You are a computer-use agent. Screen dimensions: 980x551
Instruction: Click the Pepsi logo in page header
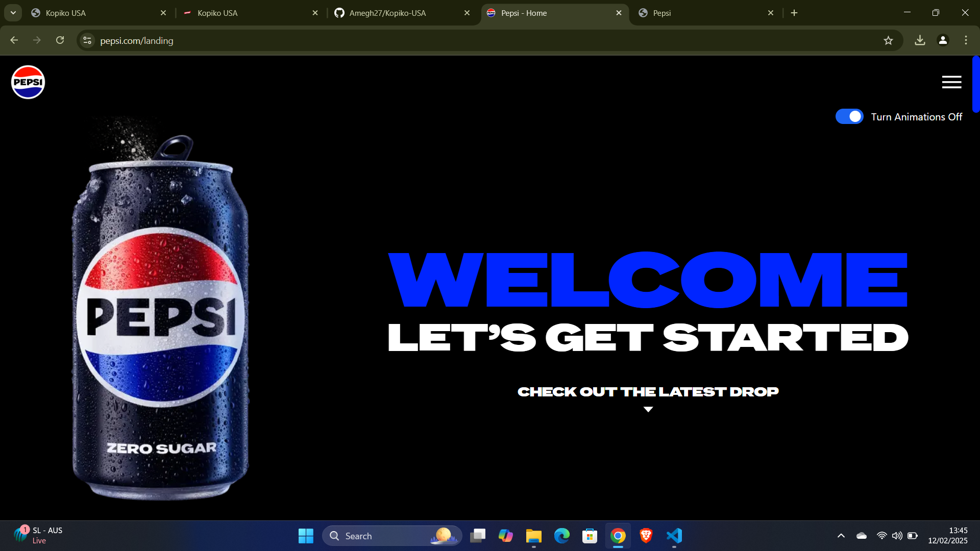[x=28, y=82]
